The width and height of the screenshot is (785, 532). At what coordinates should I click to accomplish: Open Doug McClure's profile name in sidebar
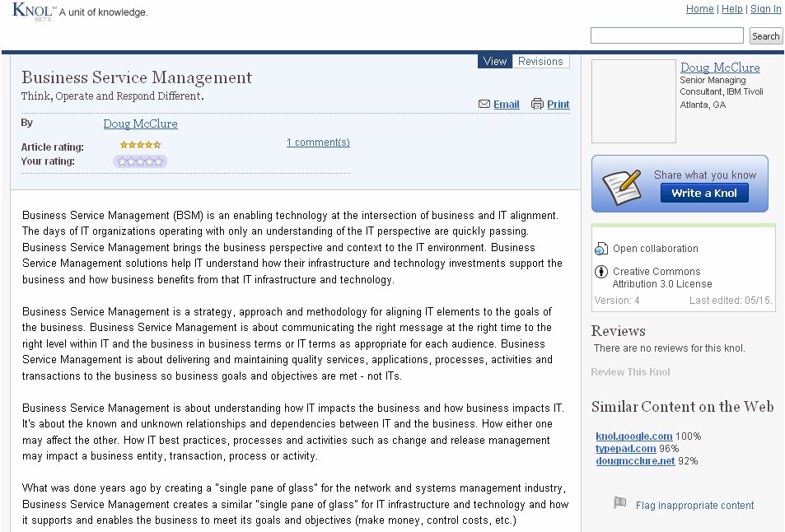(720, 67)
